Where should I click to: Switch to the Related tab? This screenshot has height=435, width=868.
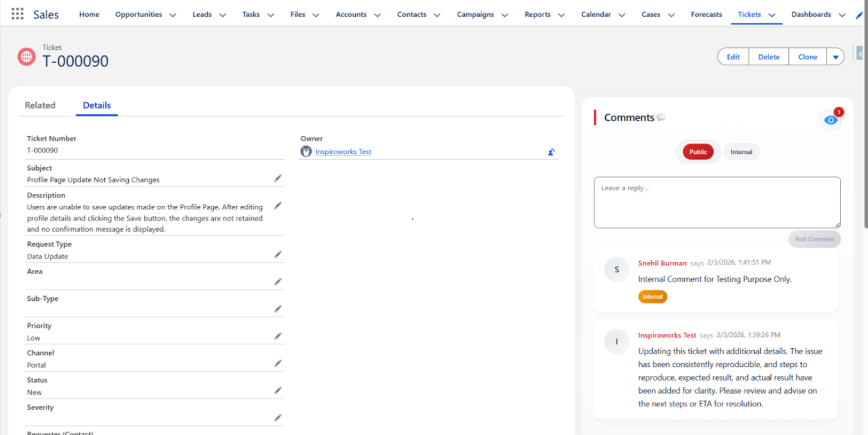click(40, 105)
